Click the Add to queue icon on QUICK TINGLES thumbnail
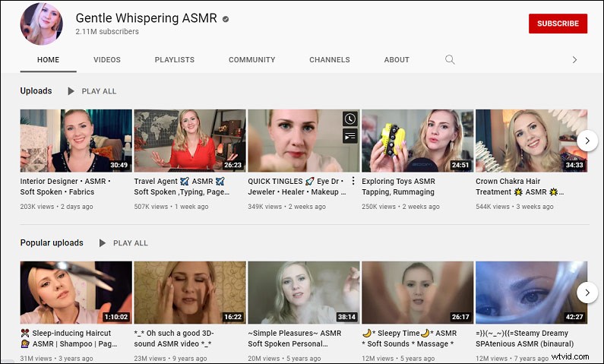Image resolution: width=604 pixels, height=364 pixels. (349, 136)
